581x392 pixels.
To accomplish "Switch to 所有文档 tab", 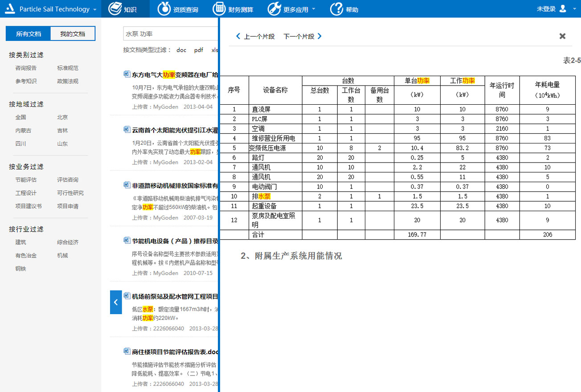I will tap(29, 34).
